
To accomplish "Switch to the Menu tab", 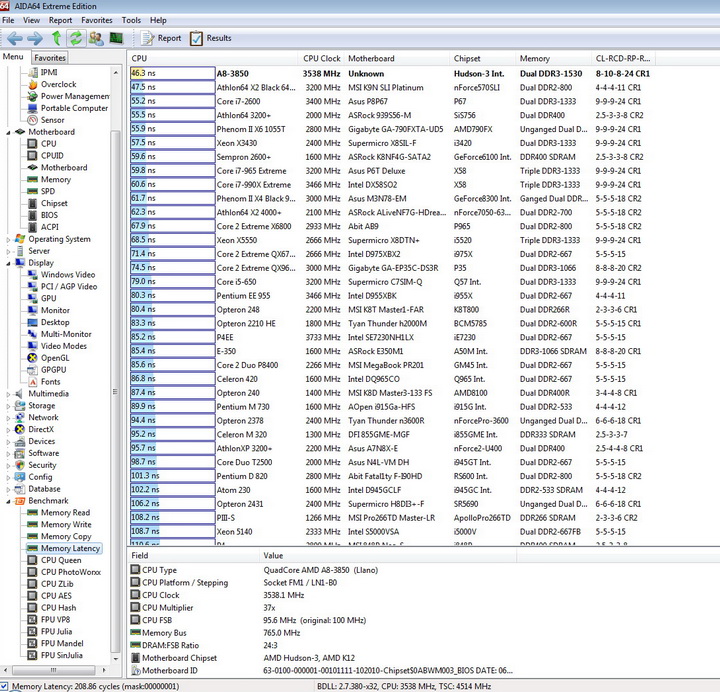I will click(13, 57).
